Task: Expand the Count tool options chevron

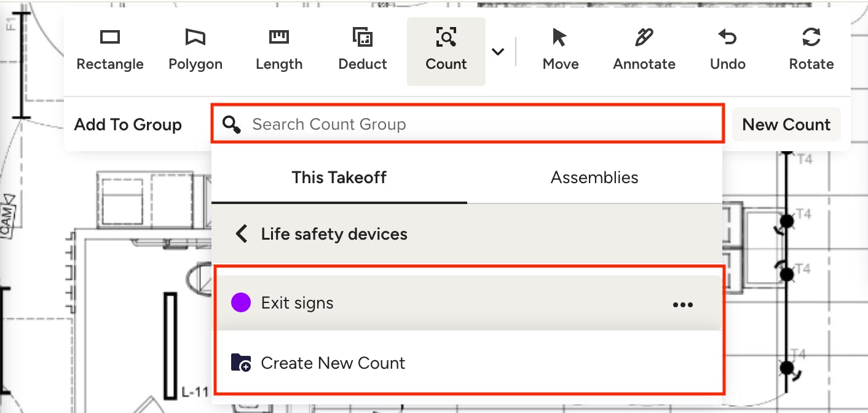Action: pos(498,52)
